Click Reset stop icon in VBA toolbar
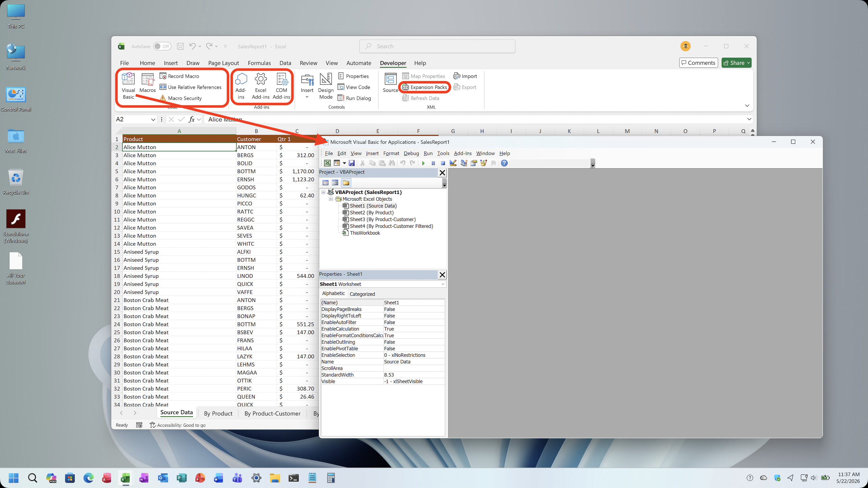868x488 pixels. [x=443, y=163]
